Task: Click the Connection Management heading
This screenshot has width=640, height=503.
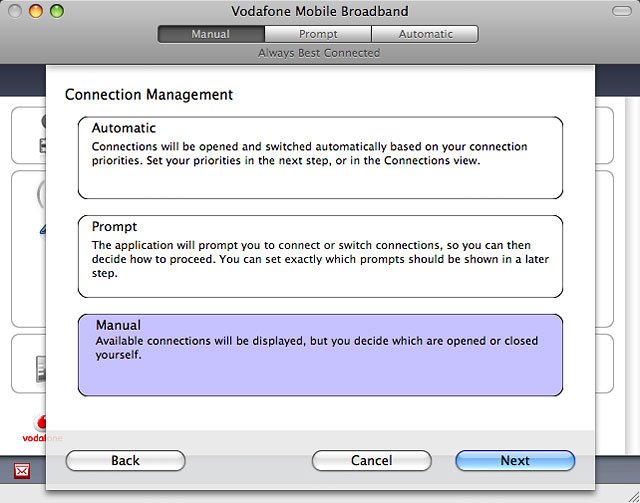Action: pyautogui.click(x=149, y=95)
